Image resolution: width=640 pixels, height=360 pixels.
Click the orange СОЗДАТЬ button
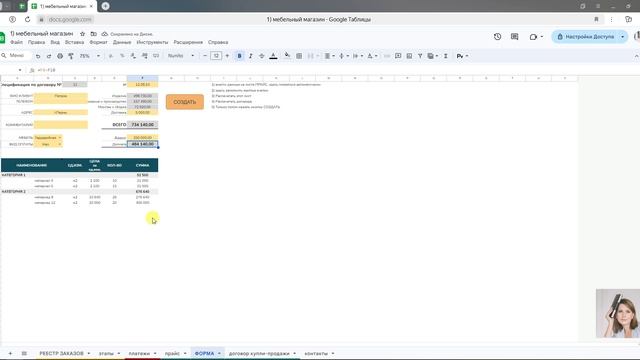184,102
